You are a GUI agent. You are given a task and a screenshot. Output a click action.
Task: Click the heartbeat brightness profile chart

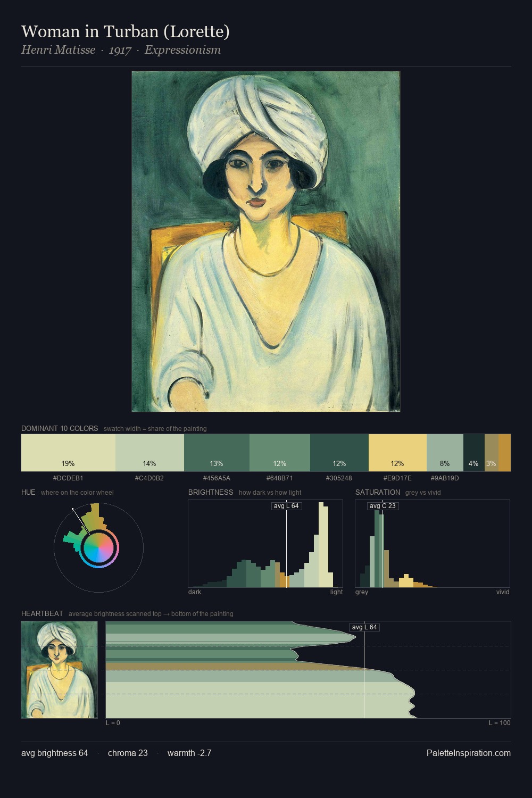pyautogui.click(x=308, y=670)
